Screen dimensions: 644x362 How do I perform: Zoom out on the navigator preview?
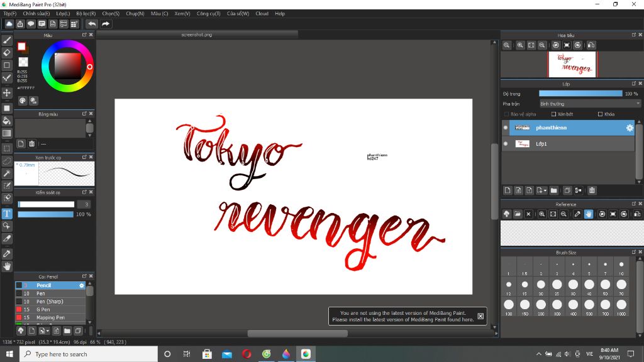[x=542, y=45]
